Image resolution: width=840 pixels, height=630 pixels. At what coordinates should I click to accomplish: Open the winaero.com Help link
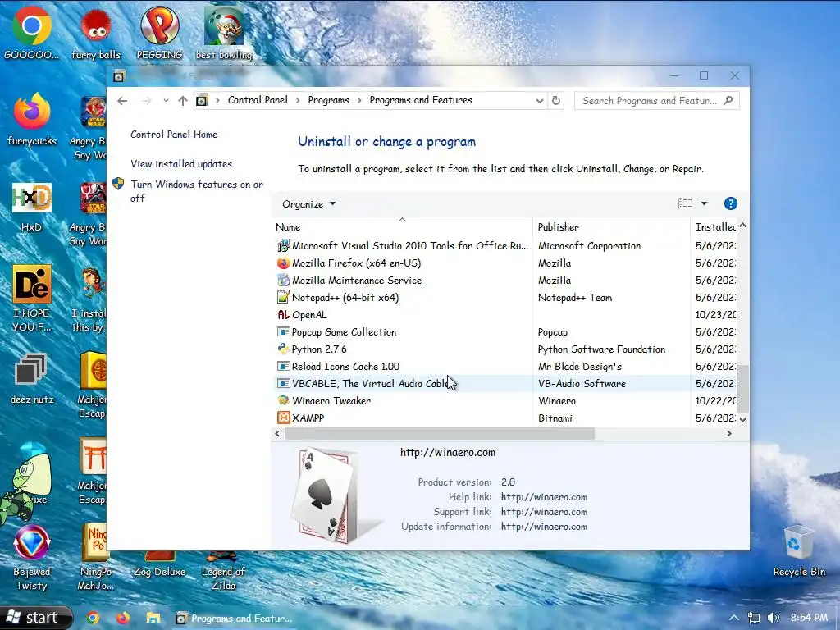click(x=544, y=497)
